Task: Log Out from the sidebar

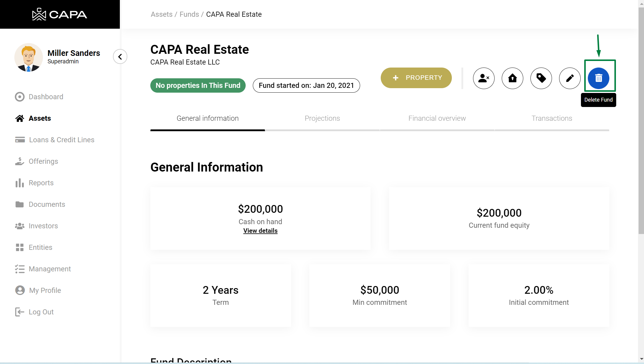Action: coord(41,312)
